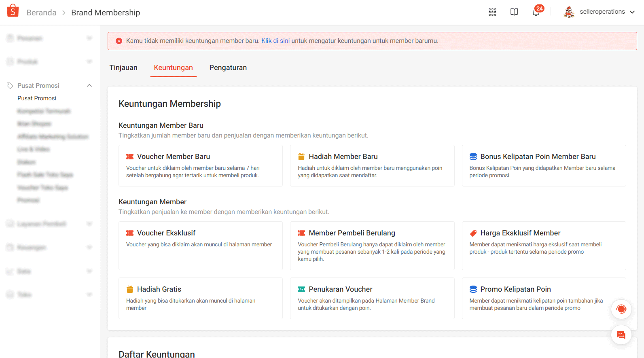The image size is (644, 358).
Task: Click the Hadiah Member Baru gift icon
Action: coord(301,157)
